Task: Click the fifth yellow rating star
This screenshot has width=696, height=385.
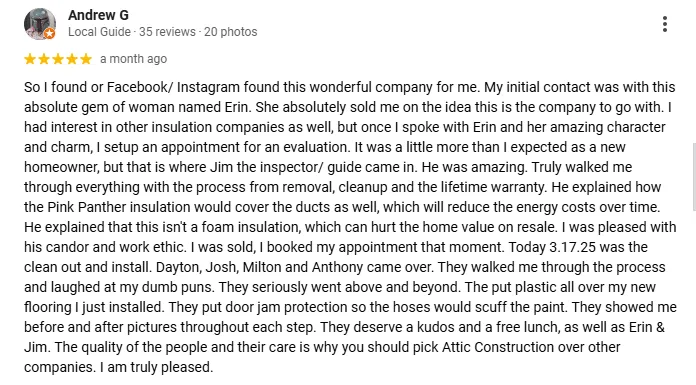Action: [x=86, y=59]
